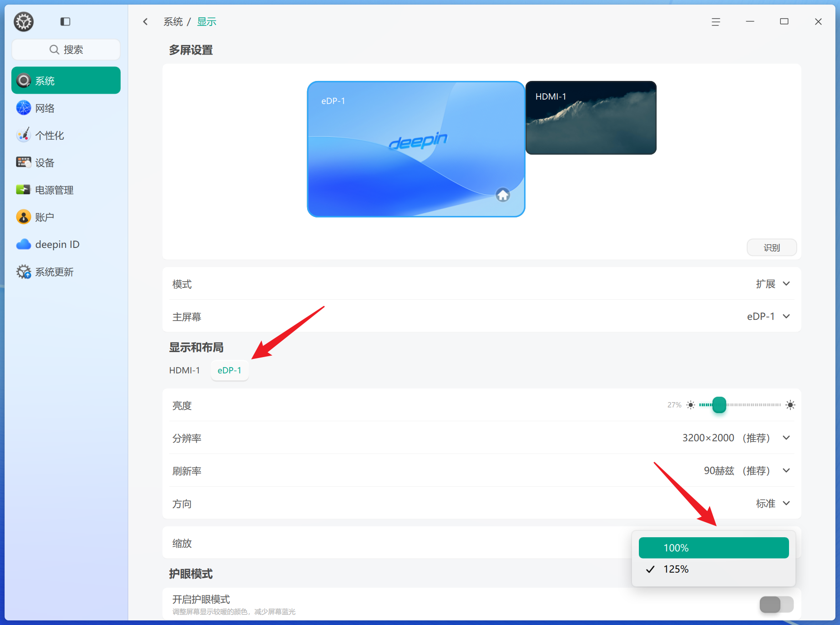This screenshot has width=840, height=625.
Task: Click the high brightness sun icon
Action: tap(790, 405)
